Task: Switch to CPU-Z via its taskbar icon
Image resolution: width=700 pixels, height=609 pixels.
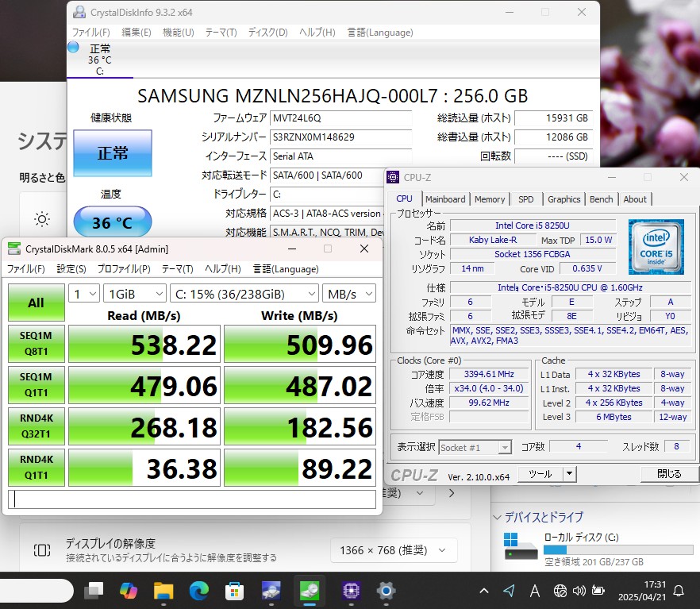Action: [x=352, y=591]
